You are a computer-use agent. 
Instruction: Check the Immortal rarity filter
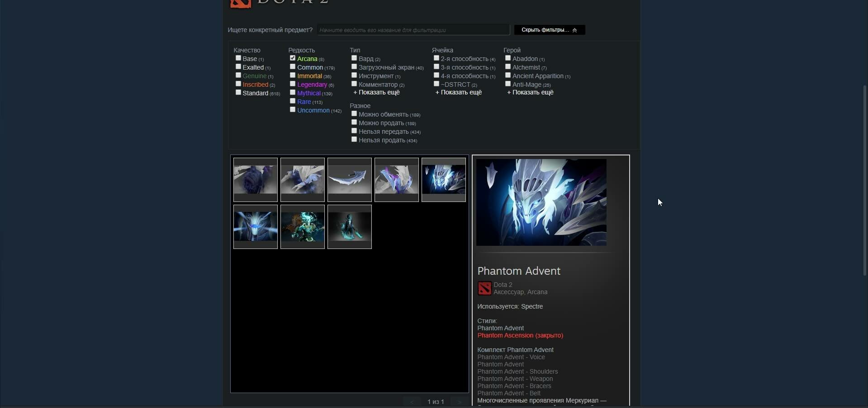tap(293, 75)
